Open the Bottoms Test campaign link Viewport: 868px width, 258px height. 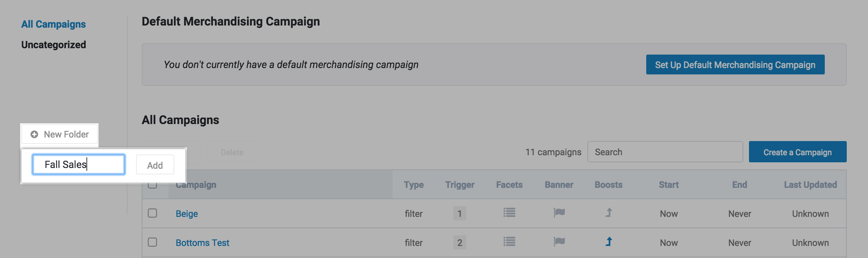[x=202, y=243]
